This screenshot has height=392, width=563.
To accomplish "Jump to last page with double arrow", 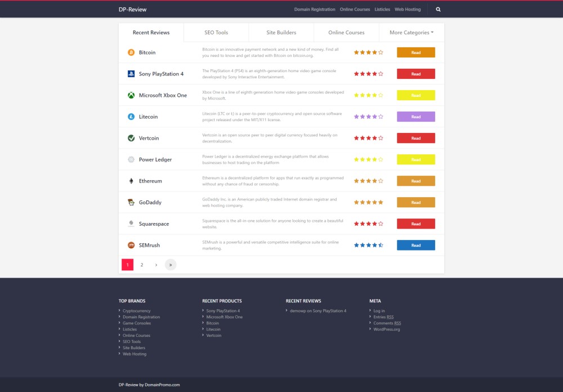I will (x=171, y=265).
